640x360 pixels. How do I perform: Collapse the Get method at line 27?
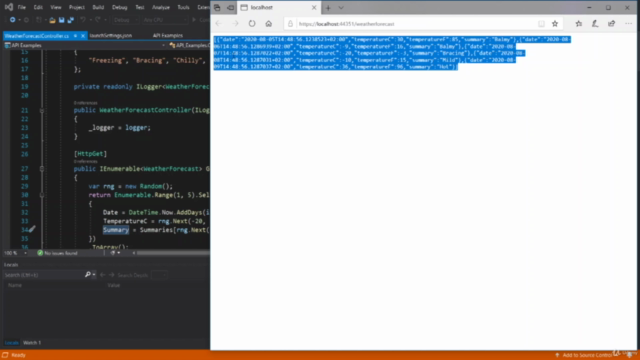42,169
